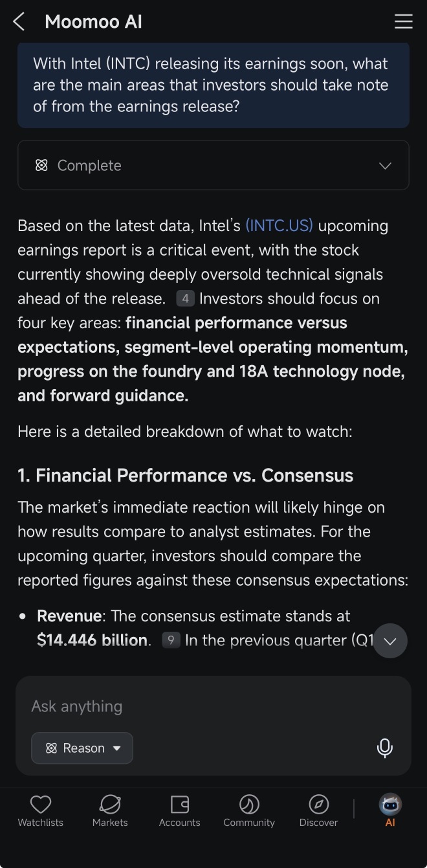
Task: Tap the Financial Performance vs. Consensus heading
Action: coord(185,475)
